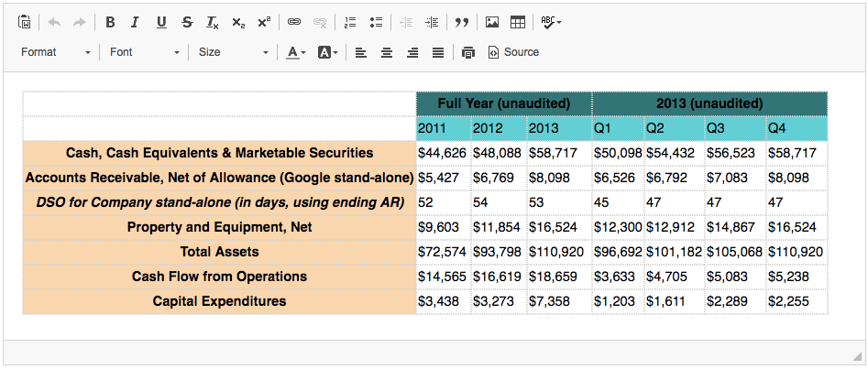Viewport: 868px width, 369px height.
Task: Click the $48,088 cell
Action: click(499, 153)
